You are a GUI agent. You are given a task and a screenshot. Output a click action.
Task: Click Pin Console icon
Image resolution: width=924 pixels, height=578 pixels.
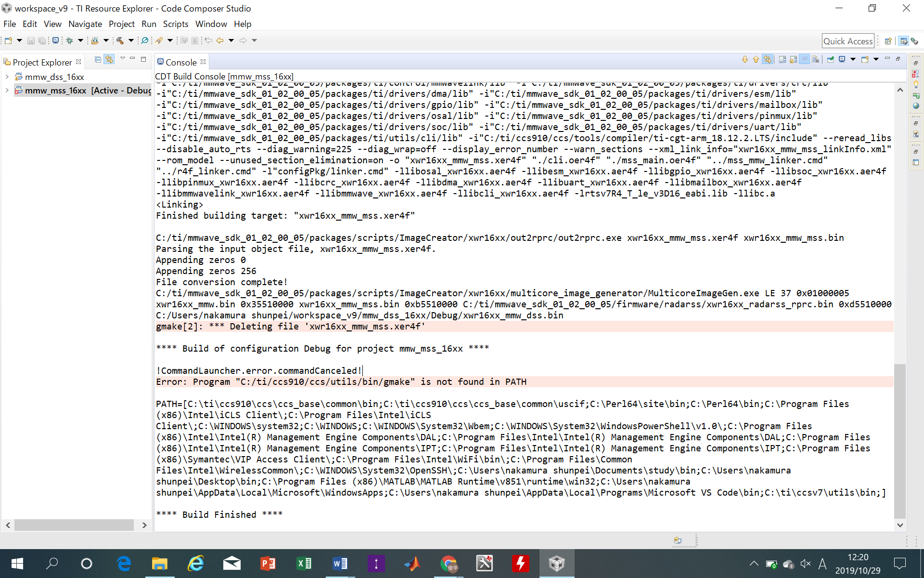click(x=830, y=59)
